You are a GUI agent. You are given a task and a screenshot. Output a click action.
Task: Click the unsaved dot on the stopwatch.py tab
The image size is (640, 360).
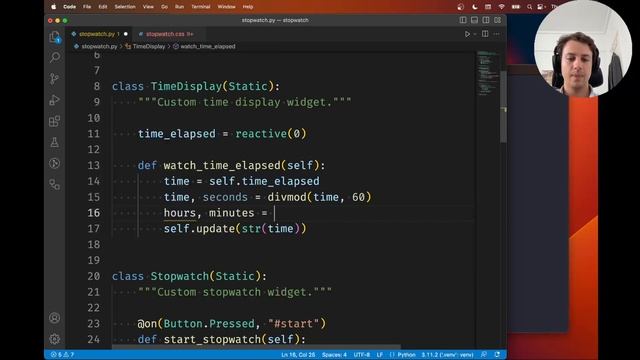pos(126,34)
